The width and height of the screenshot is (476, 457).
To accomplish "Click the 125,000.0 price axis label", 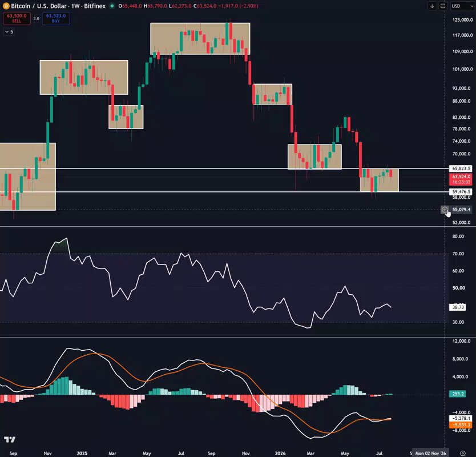I will coord(462,20).
